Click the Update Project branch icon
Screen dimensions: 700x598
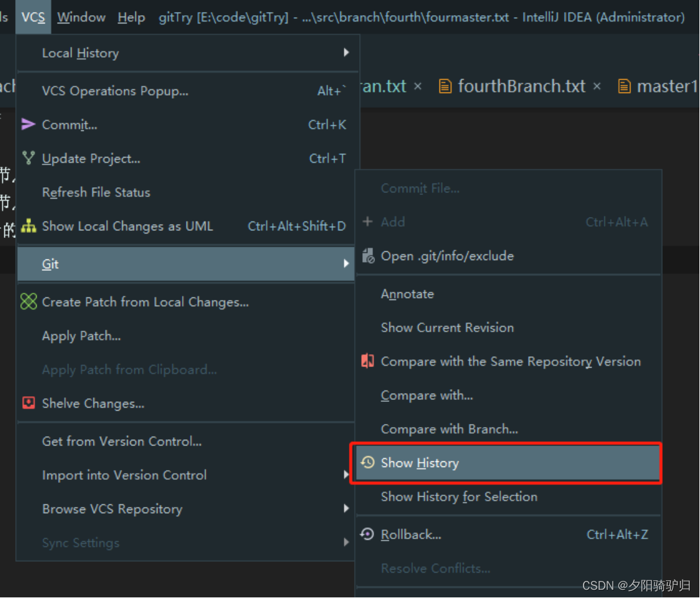(x=28, y=158)
